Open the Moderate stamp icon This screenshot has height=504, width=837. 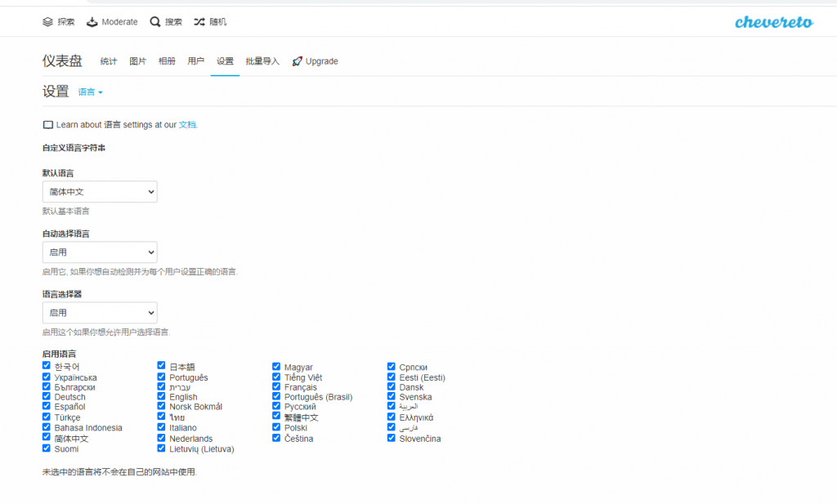92,22
